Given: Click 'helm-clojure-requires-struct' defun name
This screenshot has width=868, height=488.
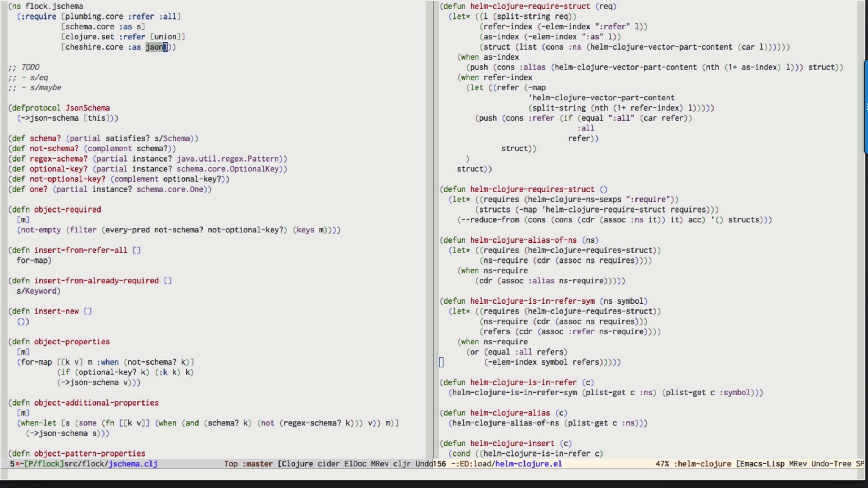Looking at the screenshot, I should pos(532,189).
